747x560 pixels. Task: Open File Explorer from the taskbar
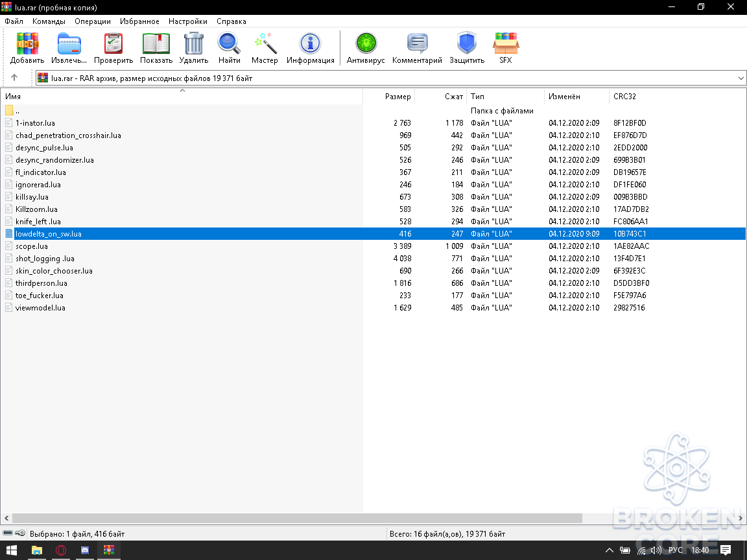37,550
